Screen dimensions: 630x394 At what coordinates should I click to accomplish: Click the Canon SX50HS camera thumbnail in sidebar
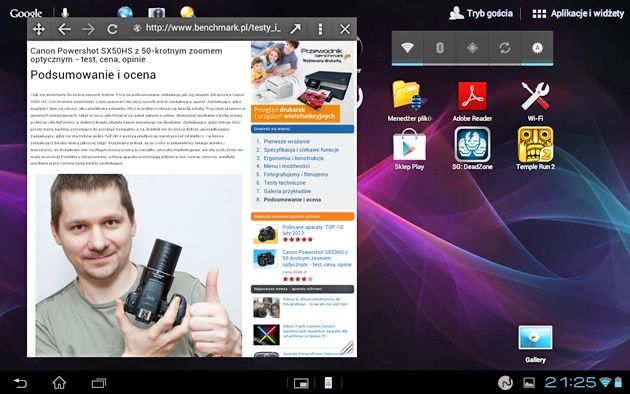tap(265, 259)
